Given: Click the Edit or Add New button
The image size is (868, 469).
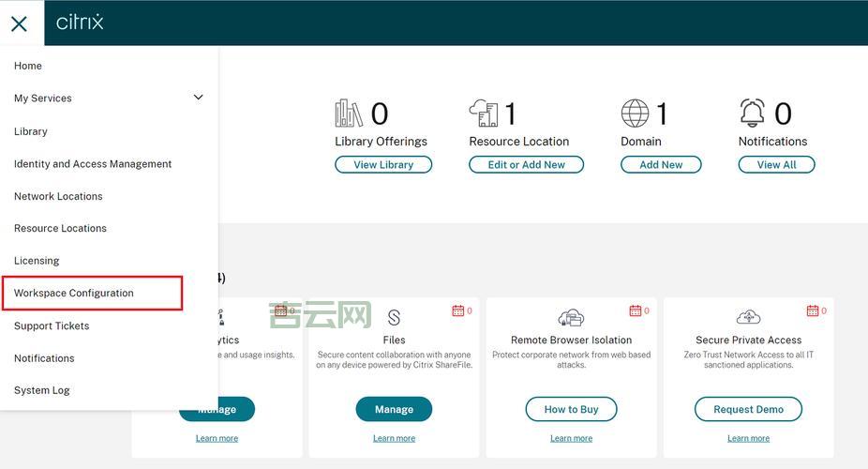Looking at the screenshot, I should 526,164.
